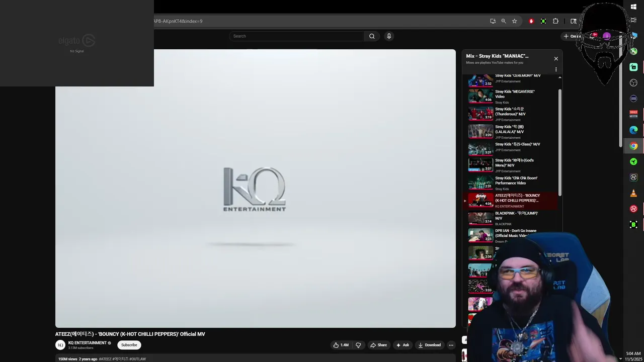Open VLC media player from the taskbar

click(633, 193)
